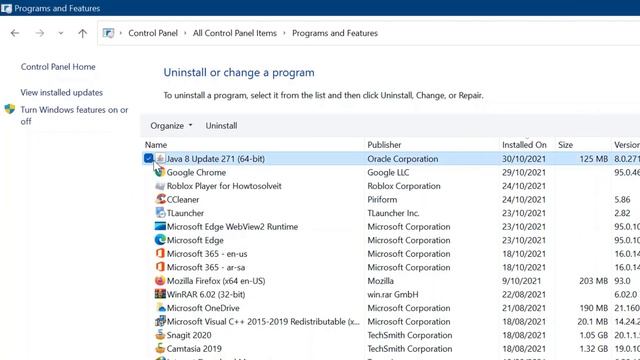The height and width of the screenshot is (360, 640).
Task: Select Mozilla Firefox (x64 en-US) name
Action: click(216, 281)
